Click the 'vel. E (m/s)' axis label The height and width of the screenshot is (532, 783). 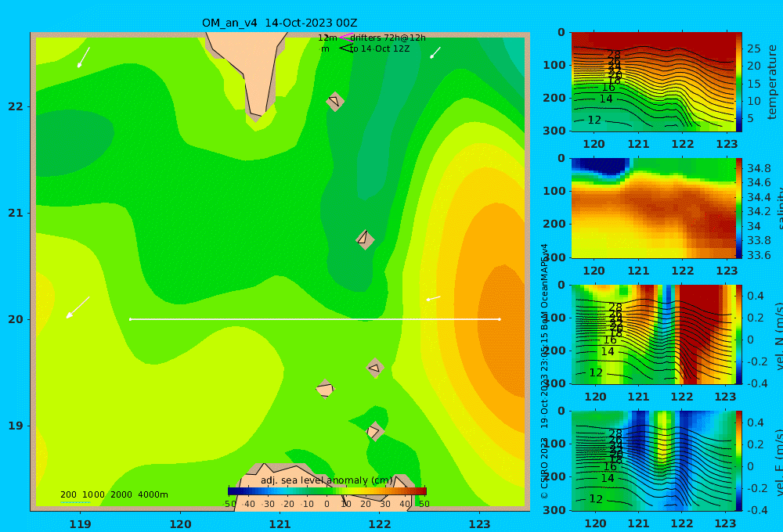click(779, 462)
